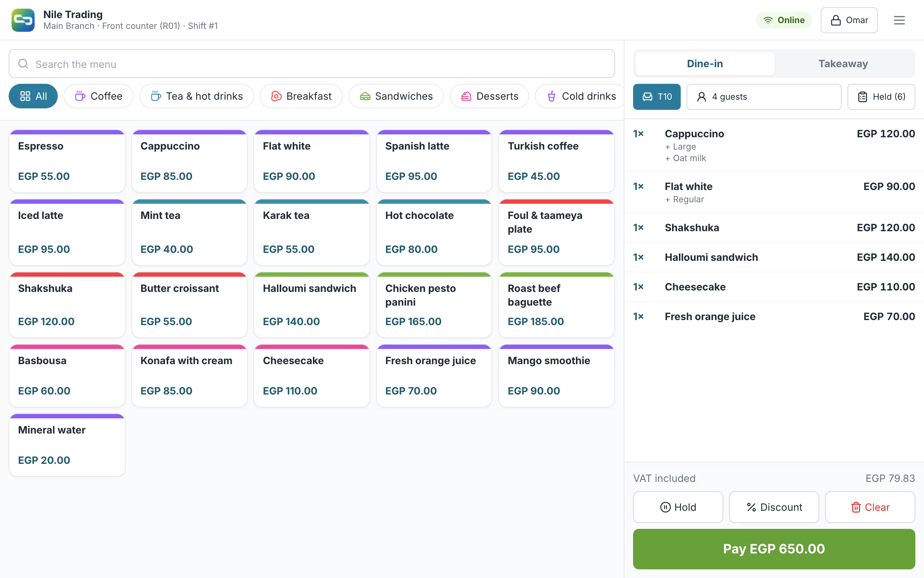Lock the session via Omar button
Viewport: 924px width, 578px height.
(849, 20)
